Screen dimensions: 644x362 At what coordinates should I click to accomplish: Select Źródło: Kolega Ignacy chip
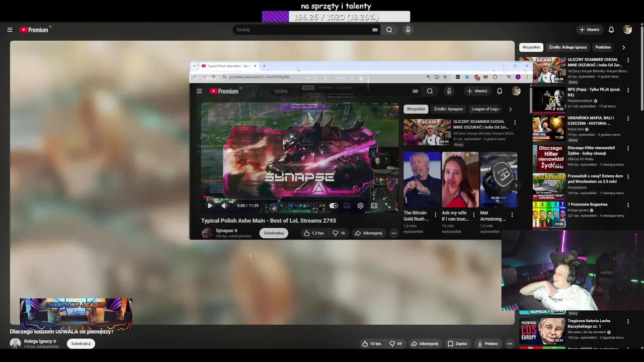click(568, 47)
